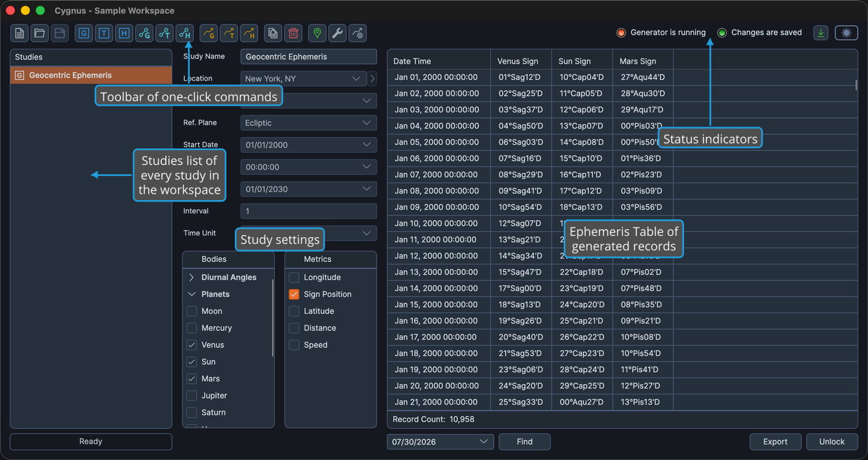The width and height of the screenshot is (868, 460).
Task: Click the Date Time column header
Action: coord(439,61)
